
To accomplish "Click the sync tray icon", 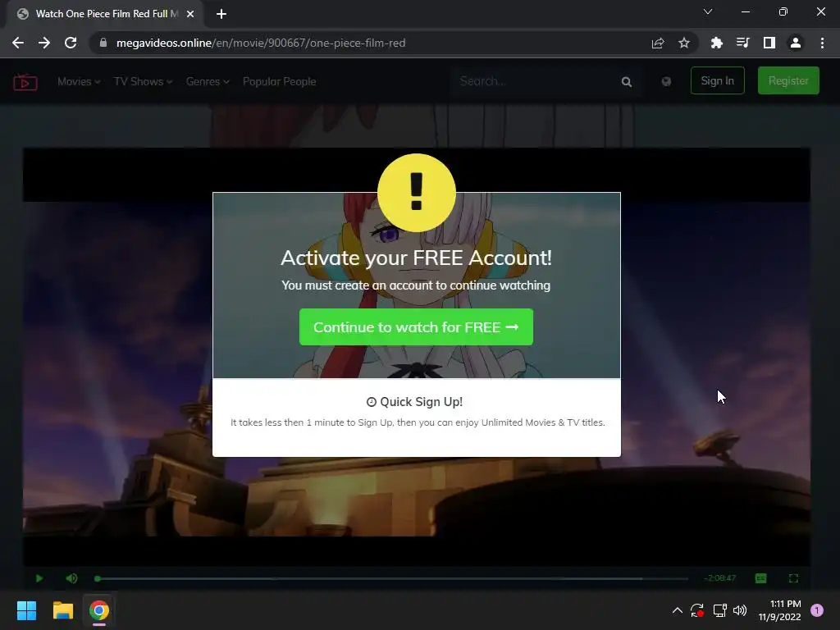I will point(697,610).
